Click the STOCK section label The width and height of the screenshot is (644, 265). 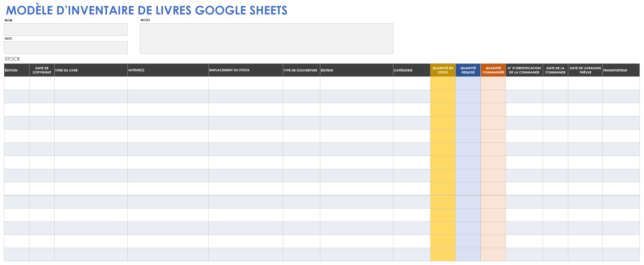12,59
